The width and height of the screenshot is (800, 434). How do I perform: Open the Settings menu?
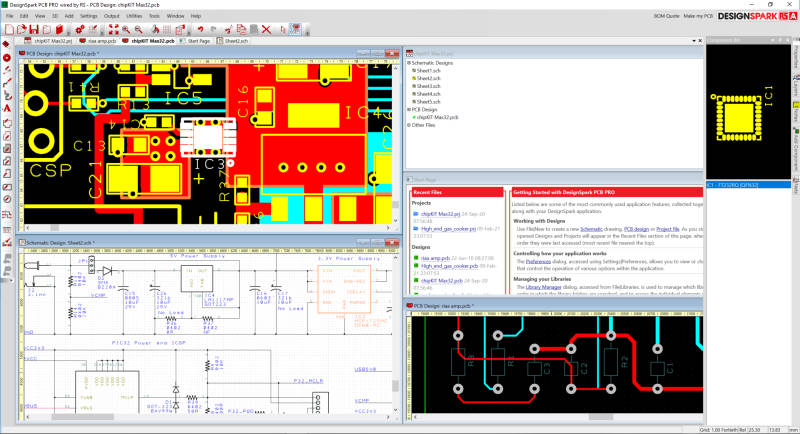[89, 17]
